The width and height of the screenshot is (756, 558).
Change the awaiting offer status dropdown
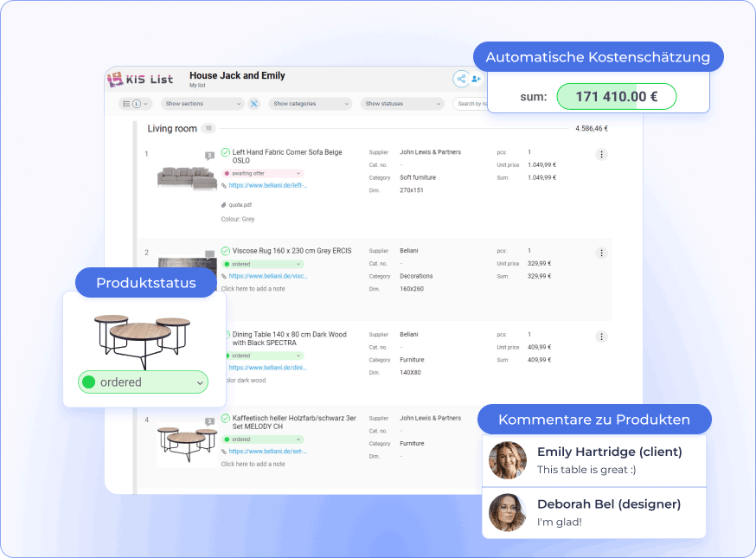tap(263, 174)
